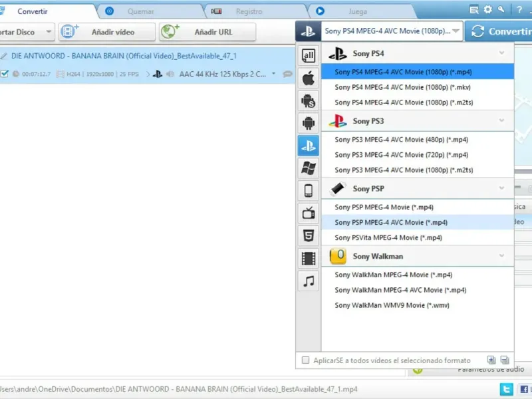The height and width of the screenshot is (399, 532).
Task: Share on Twitter icon
Action: tap(506, 389)
